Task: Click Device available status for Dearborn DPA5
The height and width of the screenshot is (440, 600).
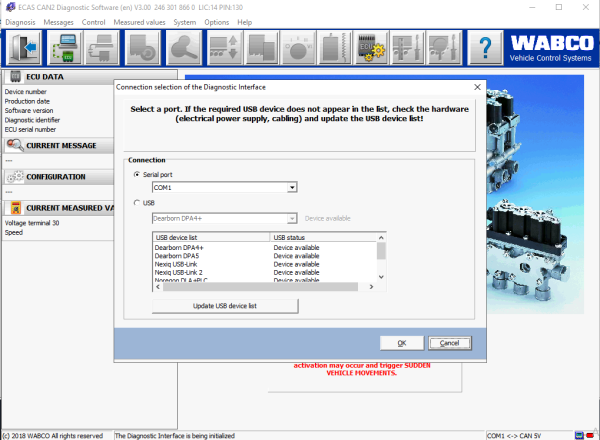Action: (x=297, y=256)
